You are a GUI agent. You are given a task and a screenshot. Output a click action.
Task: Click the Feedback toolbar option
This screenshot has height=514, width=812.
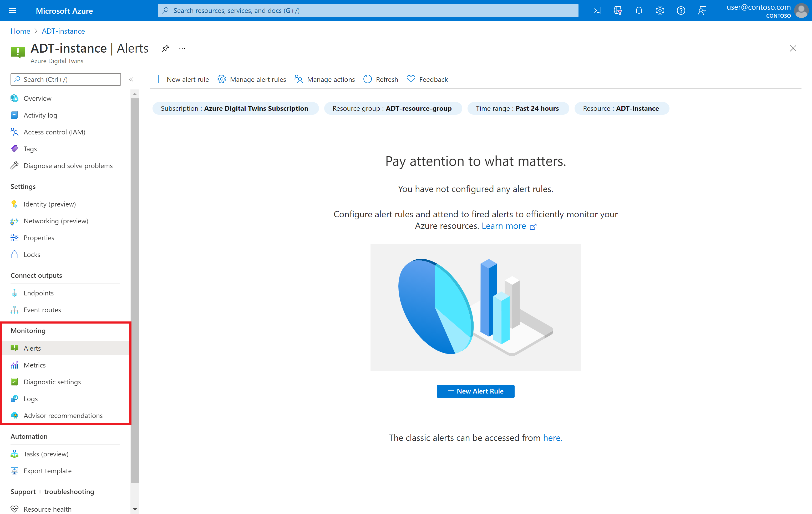coord(426,79)
